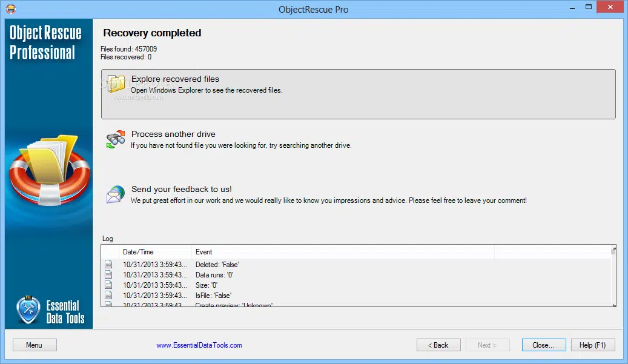The height and width of the screenshot is (364, 628).
Task: Click the Essential Data Tools shield icon
Action: coord(28,310)
